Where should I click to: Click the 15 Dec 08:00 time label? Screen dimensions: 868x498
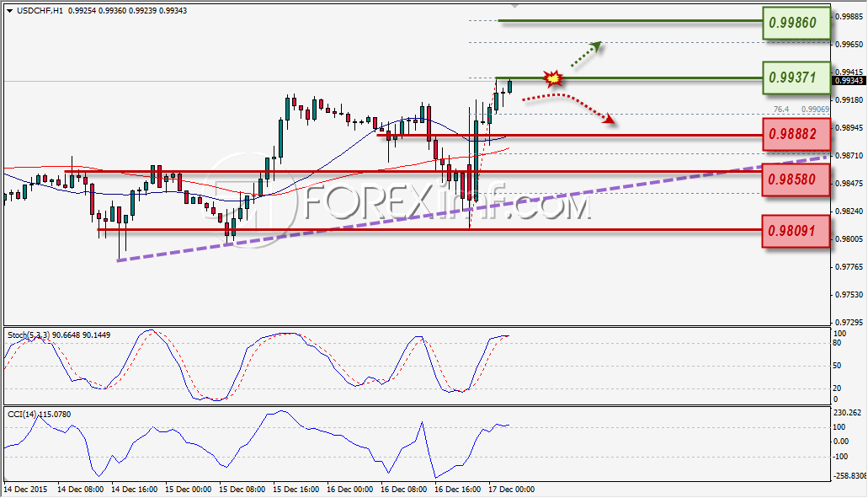242,490
